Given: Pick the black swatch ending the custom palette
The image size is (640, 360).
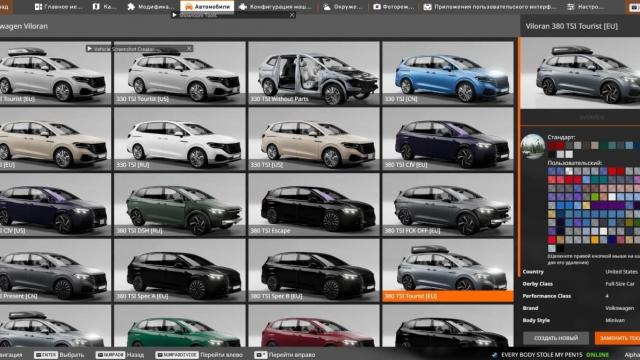Looking at the screenshot, I should pyautogui.click(x=560, y=248).
